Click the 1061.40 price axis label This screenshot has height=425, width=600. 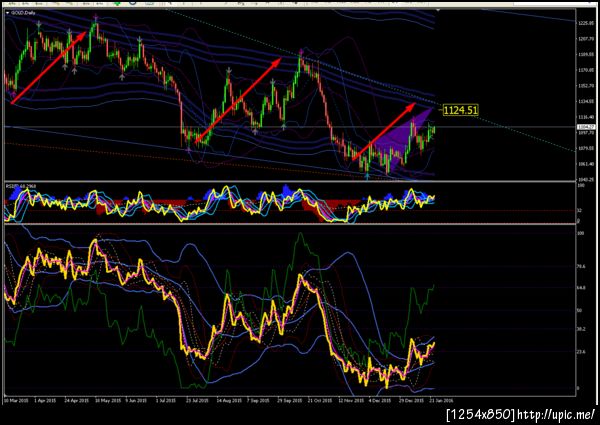(586, 164)
